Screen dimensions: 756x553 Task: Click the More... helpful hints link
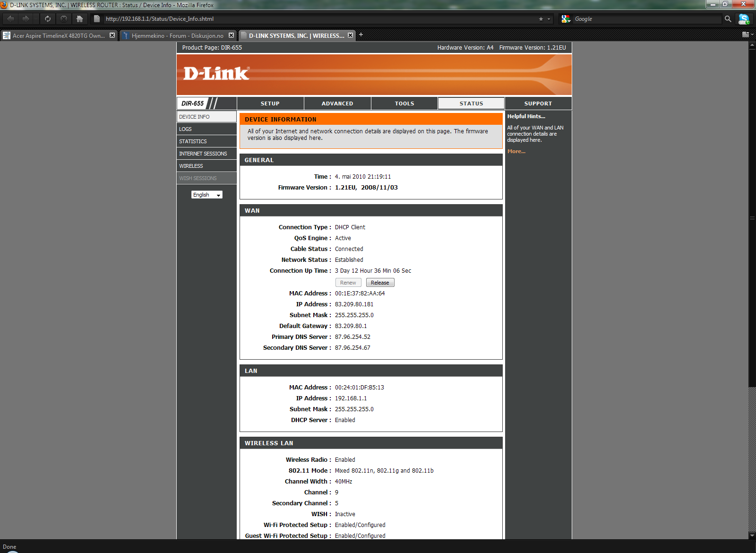(x=516, y=151)
